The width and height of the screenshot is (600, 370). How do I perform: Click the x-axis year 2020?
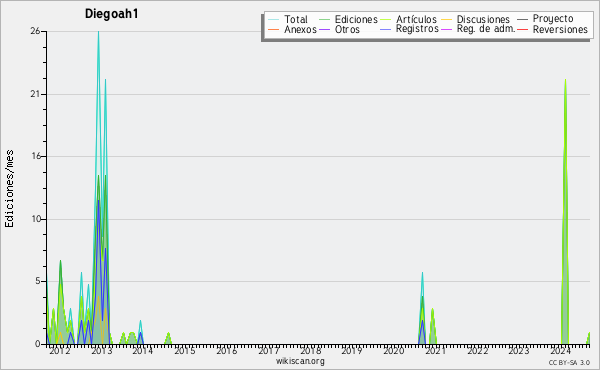click(x=394, y=351)
